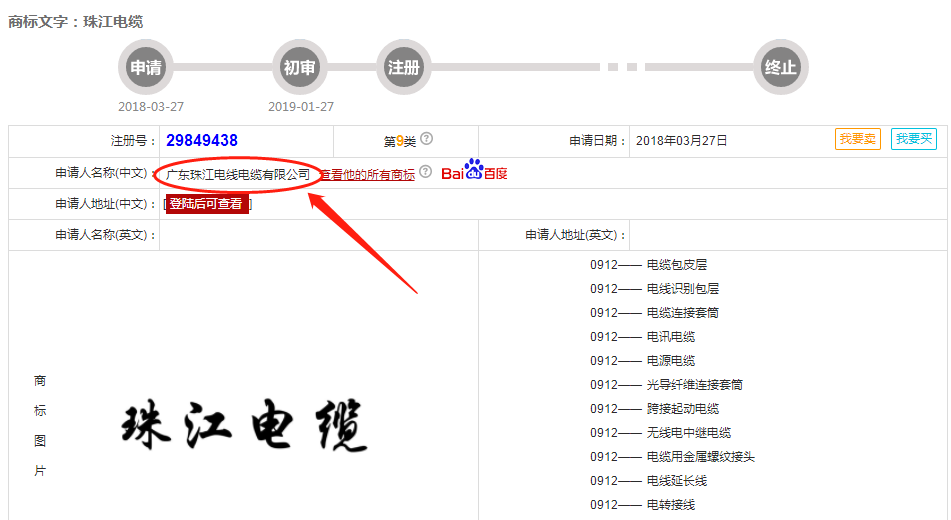Image resolution: width=951 pixels, height=520 pixels.
Task: Click the 注册 stage circle
Action: (403, 68)
